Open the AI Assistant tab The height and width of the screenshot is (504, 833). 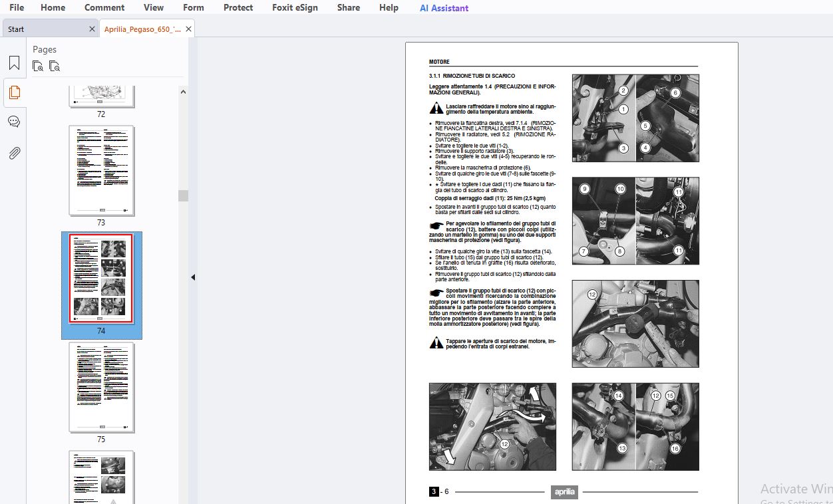pyautogui.click(x=444, y=8)
